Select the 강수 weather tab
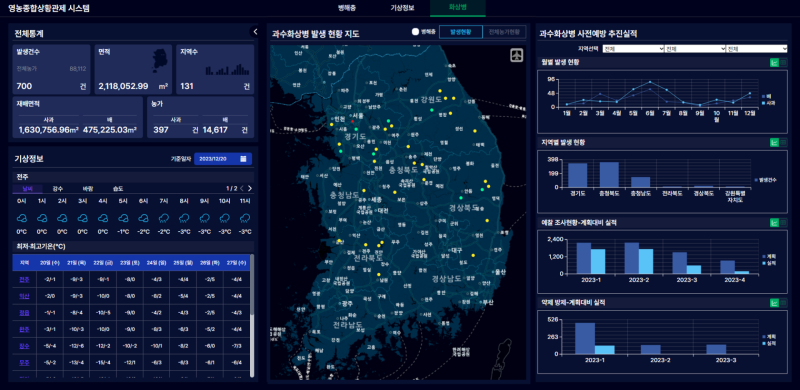 pyautogui.click(x=58, y=188)
